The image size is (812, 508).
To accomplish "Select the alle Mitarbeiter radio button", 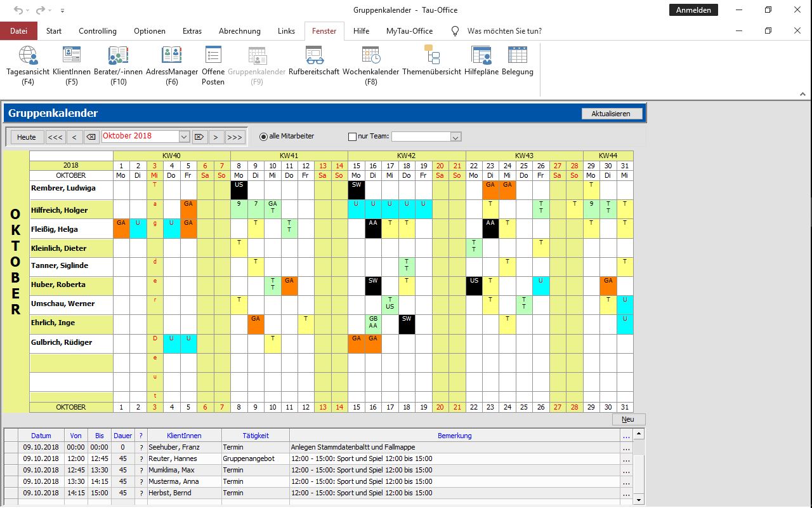I will [264, 137].
